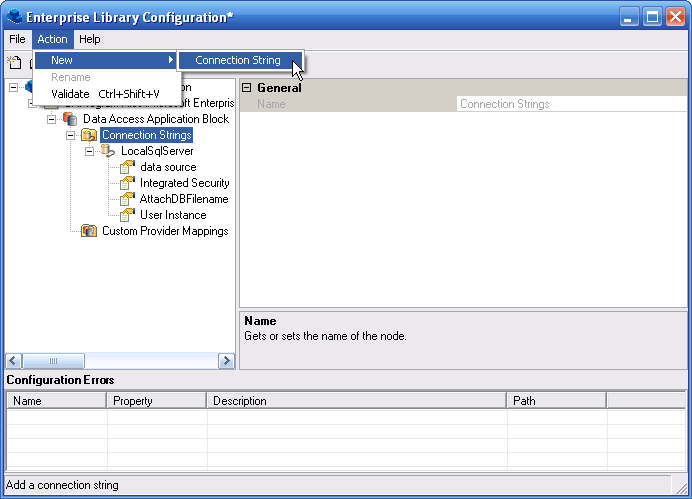
Task: Open the Help menu
Action: tap(90, 39)
